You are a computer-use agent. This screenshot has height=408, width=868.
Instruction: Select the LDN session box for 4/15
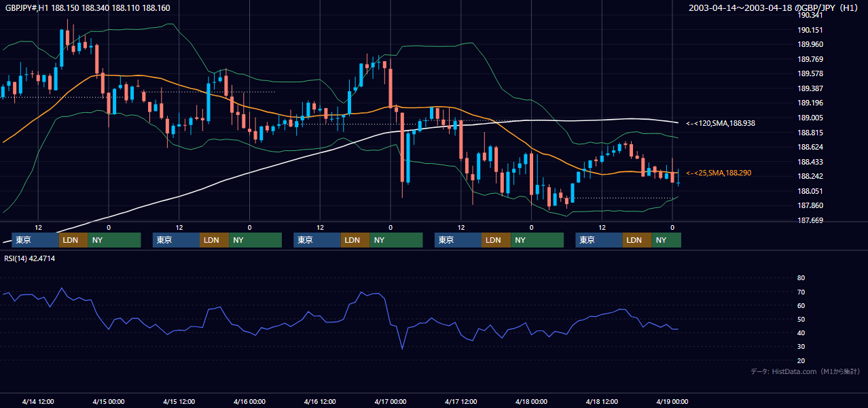coord(215,240)
